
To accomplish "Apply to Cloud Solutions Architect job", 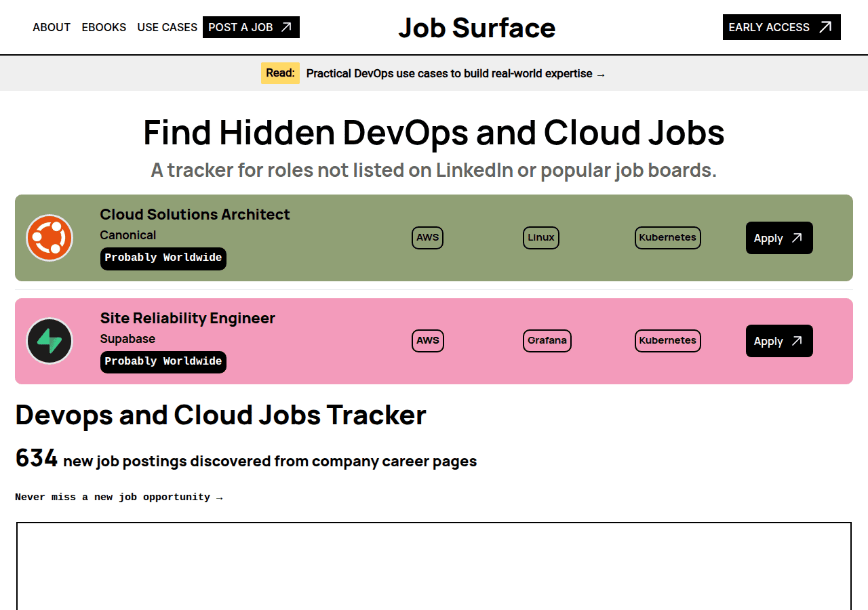I will tap(779, 238).
